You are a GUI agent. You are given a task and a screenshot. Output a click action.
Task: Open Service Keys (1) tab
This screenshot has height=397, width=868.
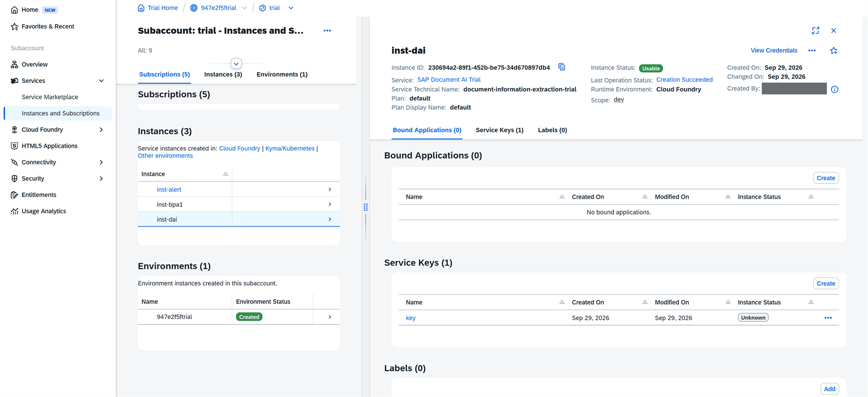coord(500,130)
